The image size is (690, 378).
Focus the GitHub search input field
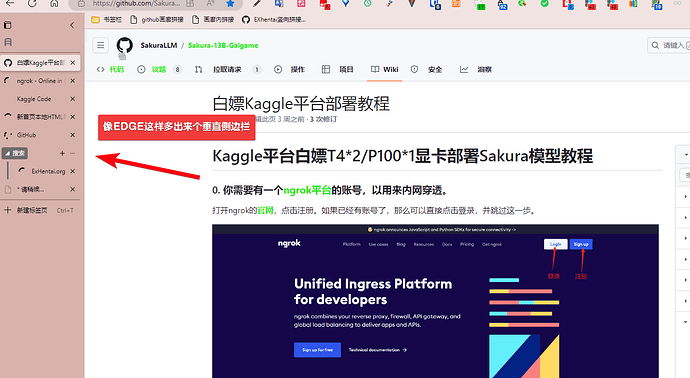tap(669, 45)
